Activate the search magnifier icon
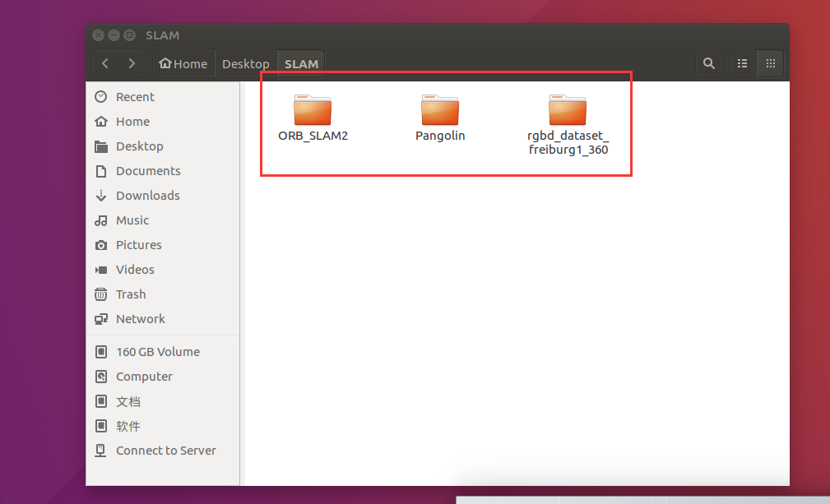The image size is (830, 504). (x=708, y=63)
